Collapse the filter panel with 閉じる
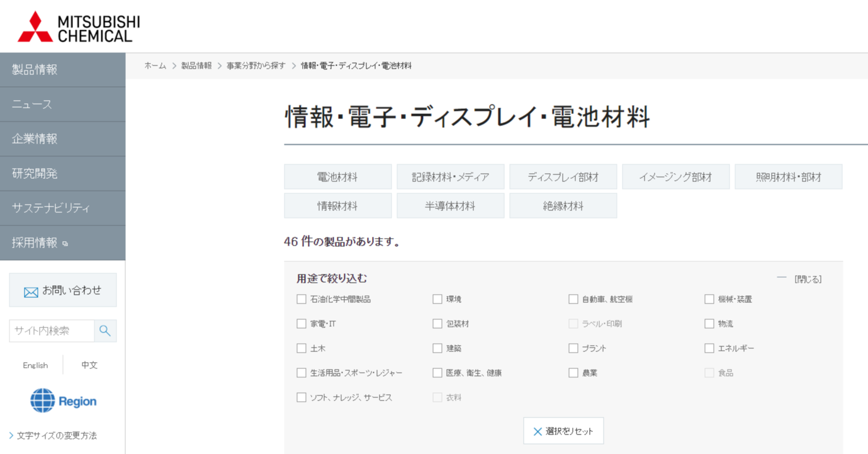 pos(807,279)
